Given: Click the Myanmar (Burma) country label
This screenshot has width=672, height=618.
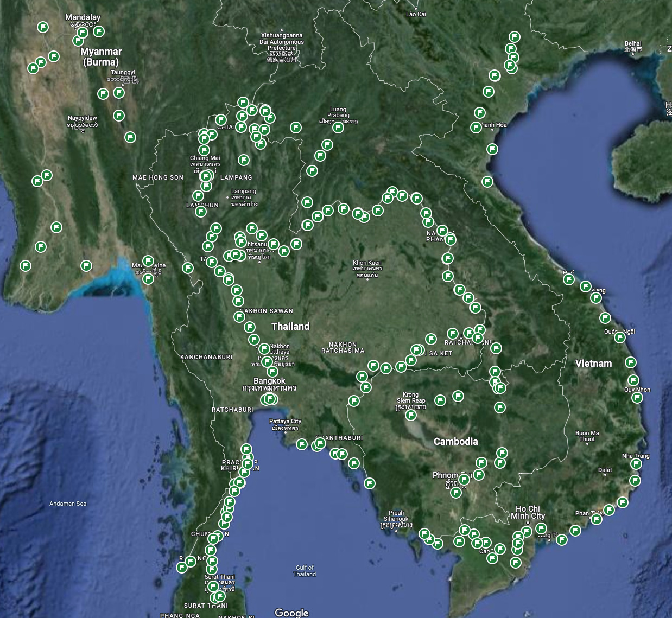Looking at the screenshot, I should click(101, 56).
